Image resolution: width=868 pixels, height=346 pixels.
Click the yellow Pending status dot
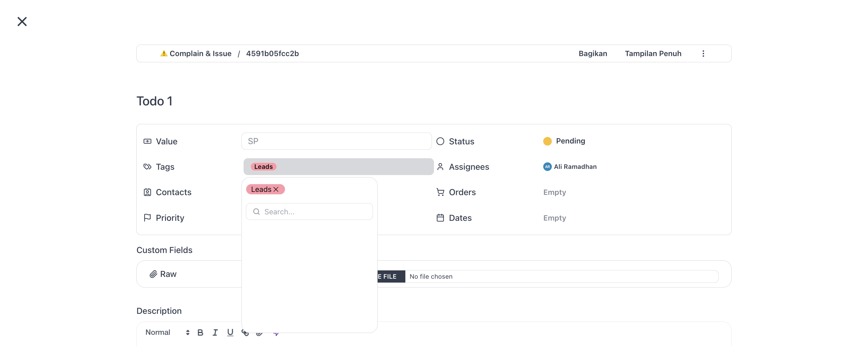click(x=547, y=141)
